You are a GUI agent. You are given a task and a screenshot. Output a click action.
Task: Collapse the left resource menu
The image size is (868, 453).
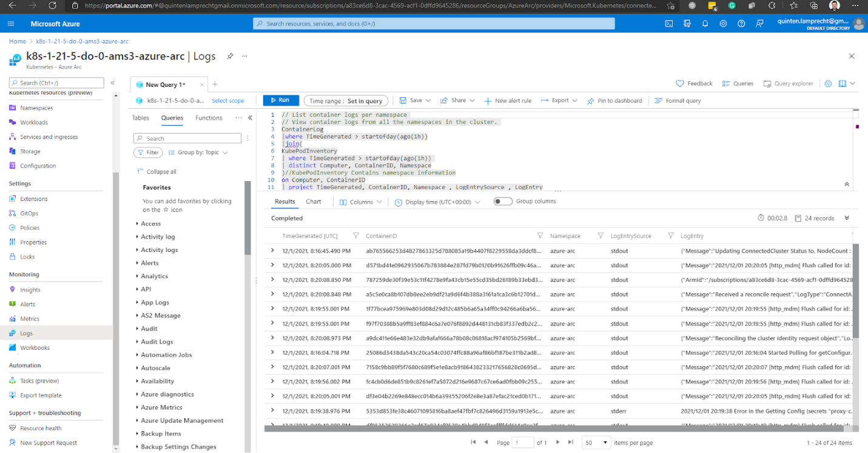click(112, 83)
